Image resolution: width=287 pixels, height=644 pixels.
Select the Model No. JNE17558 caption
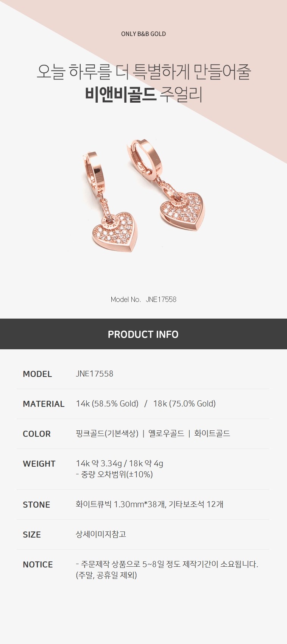[143, 299]
